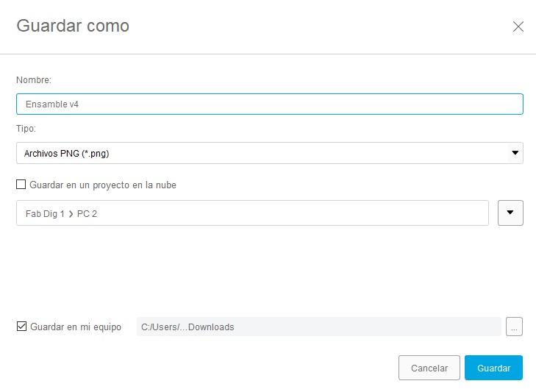This screenshot has width=536, height=392.
Task: Click the Nombre field label
Action: [34, 79]
